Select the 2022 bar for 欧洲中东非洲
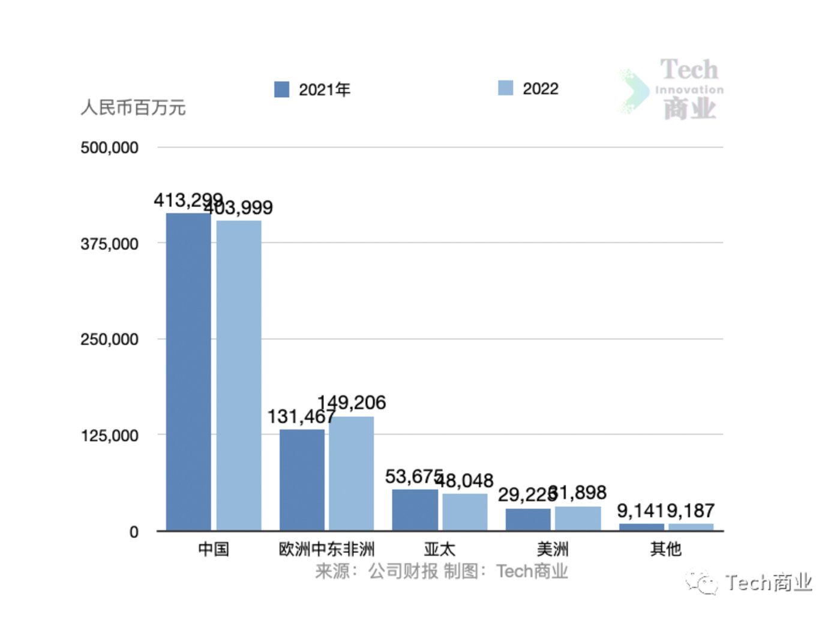This screenshot has width=840, height=619. pyautogui.click(x=351, y=473)
